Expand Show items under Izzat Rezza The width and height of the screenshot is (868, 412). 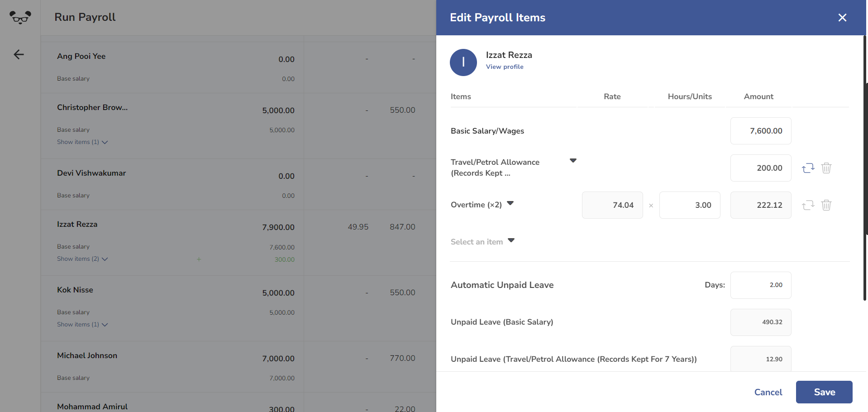coord(82,259)
